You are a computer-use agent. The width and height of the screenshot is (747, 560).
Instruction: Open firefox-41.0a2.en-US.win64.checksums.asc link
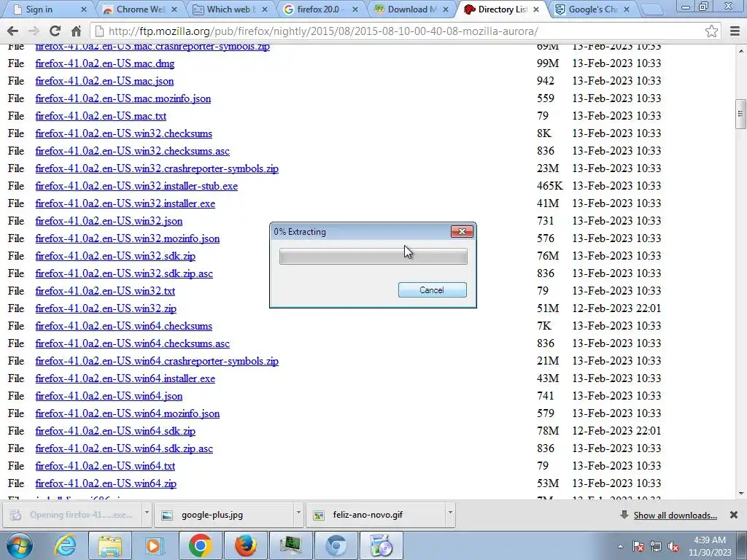[133, 344]
